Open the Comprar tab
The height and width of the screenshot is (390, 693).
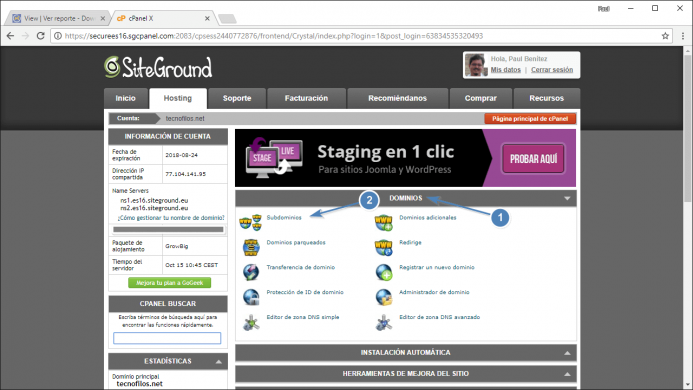pyautogui.click(x=480, y=98)
